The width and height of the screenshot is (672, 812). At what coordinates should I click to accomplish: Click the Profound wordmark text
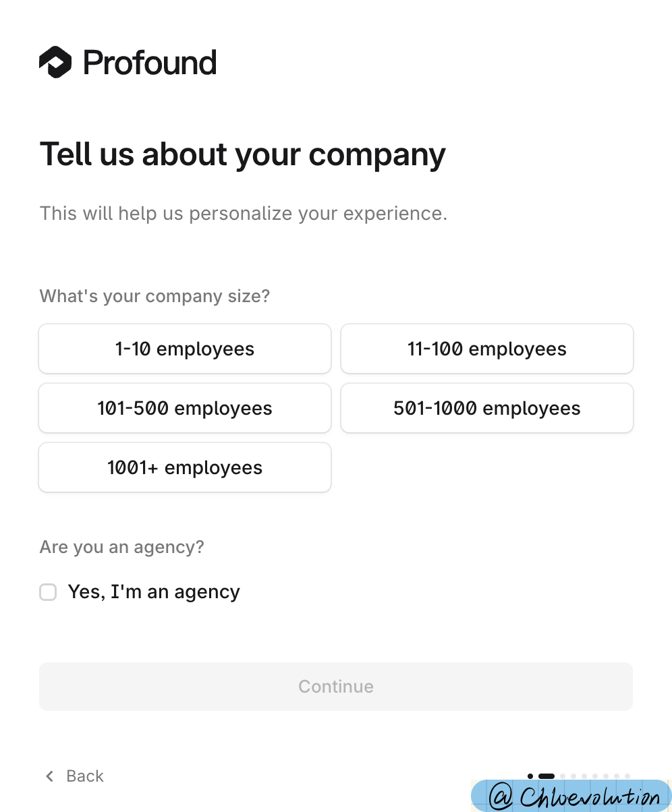[150, 63]
